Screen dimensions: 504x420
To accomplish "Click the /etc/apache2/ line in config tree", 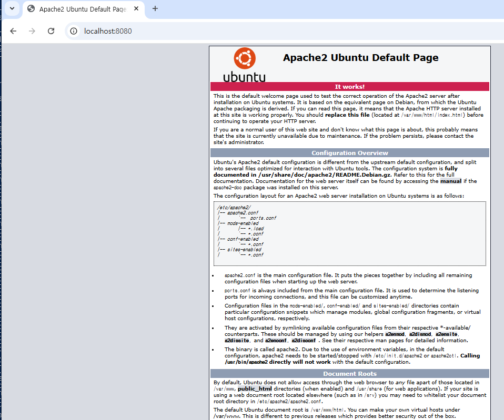I will click(x=234, y=208).
